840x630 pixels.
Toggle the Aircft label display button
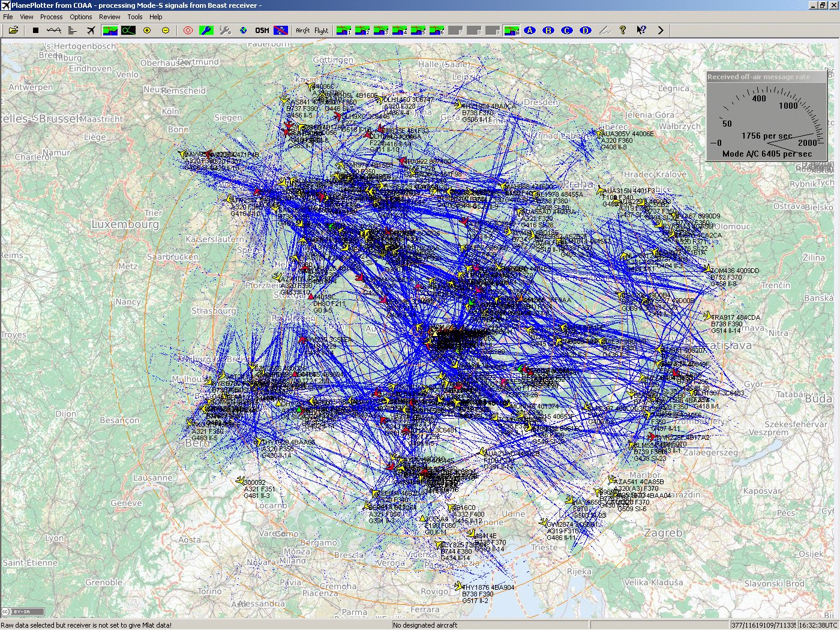click(x=303, y=30)
